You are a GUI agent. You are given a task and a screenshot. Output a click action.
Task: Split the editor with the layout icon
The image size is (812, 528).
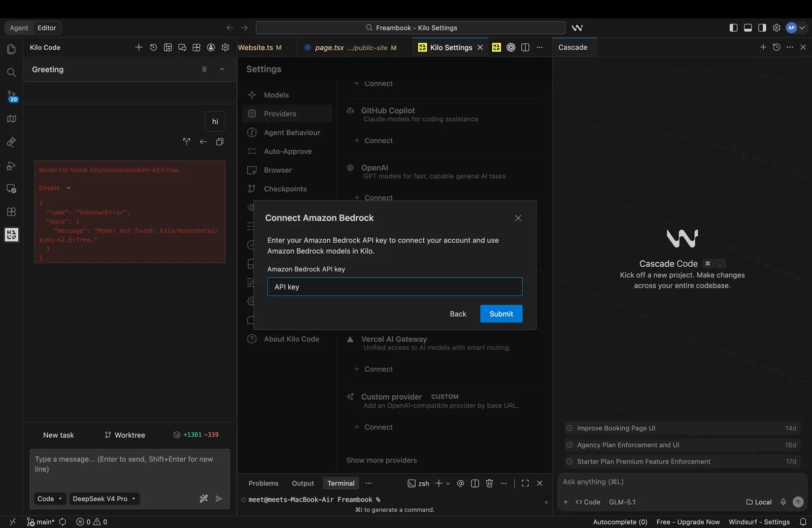[x=525, y=47]
